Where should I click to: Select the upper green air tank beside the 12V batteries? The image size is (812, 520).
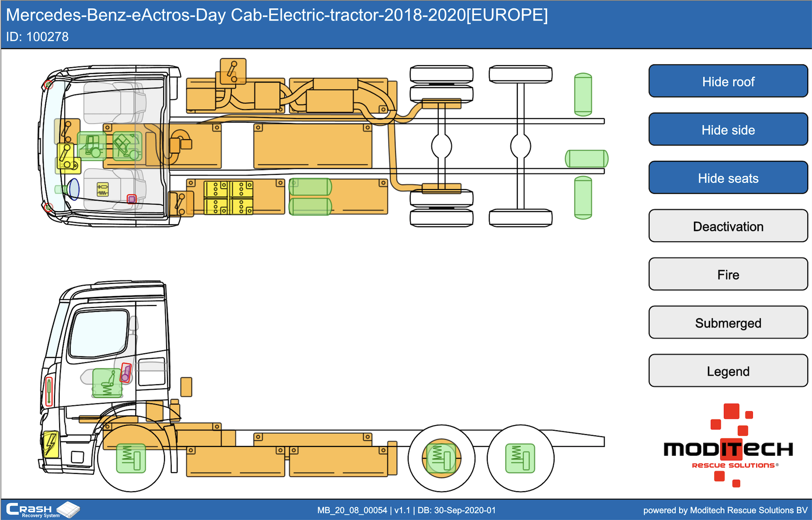310,187
